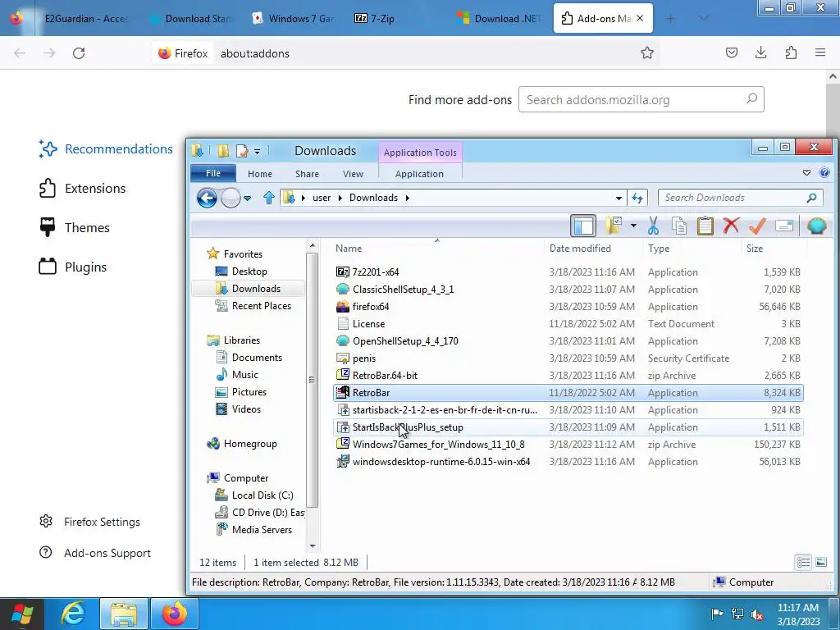Click the red X Delete icon
Screen dimensions: 840x630
(x=731, y=226)
